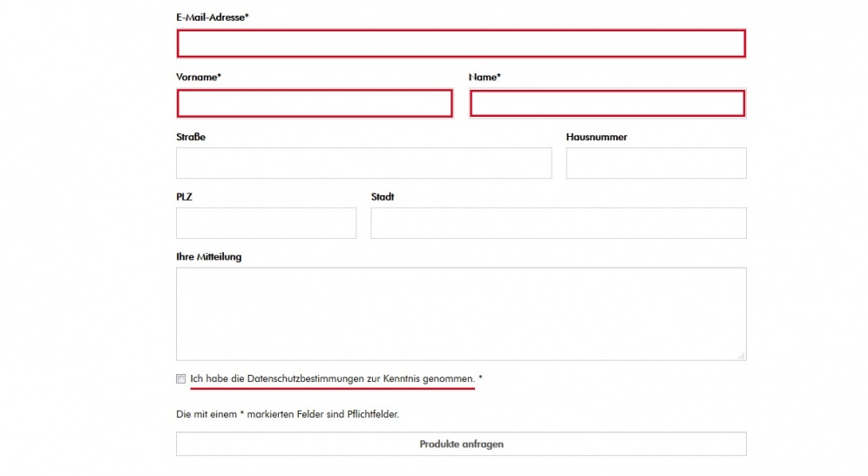Click the 'Hausnummer' label text

point(596,137)
